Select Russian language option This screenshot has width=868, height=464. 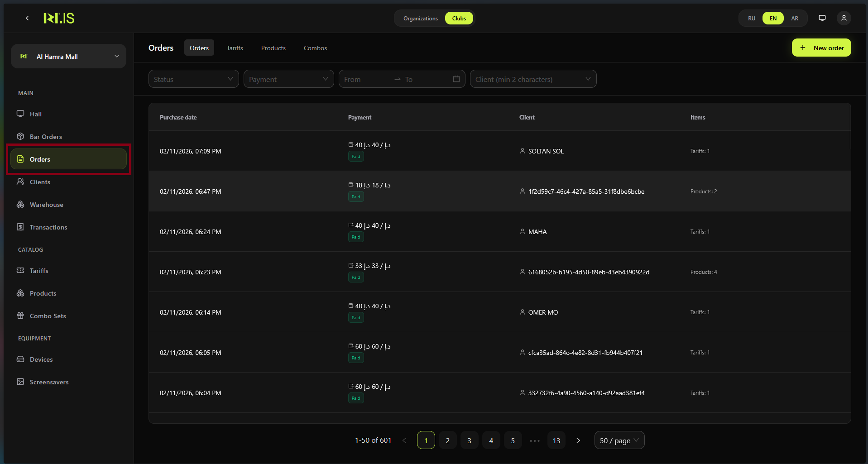pyautogui.click(x=752, y=18)
